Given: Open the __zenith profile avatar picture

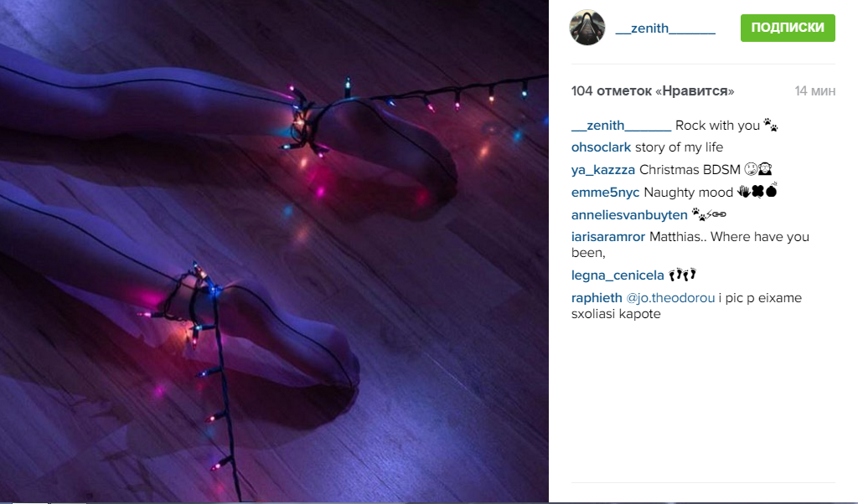Looking at the screenshot, I should pos(587,28).
